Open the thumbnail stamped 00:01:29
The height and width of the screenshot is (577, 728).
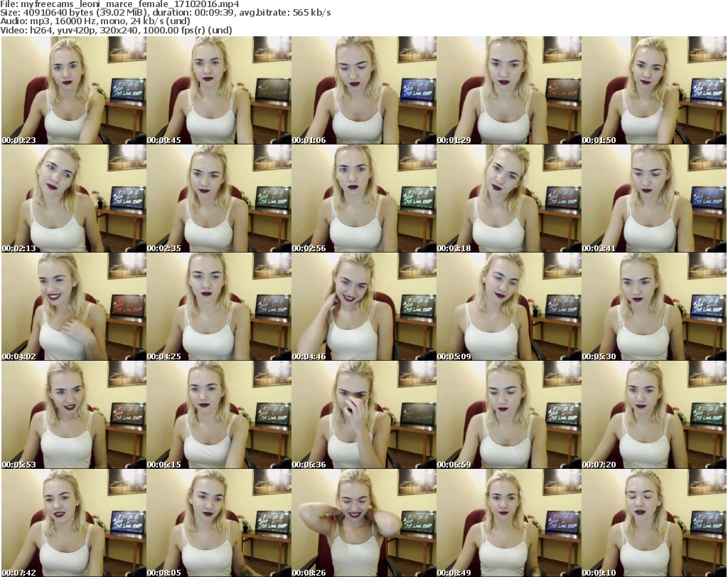(x=509, y=90)
